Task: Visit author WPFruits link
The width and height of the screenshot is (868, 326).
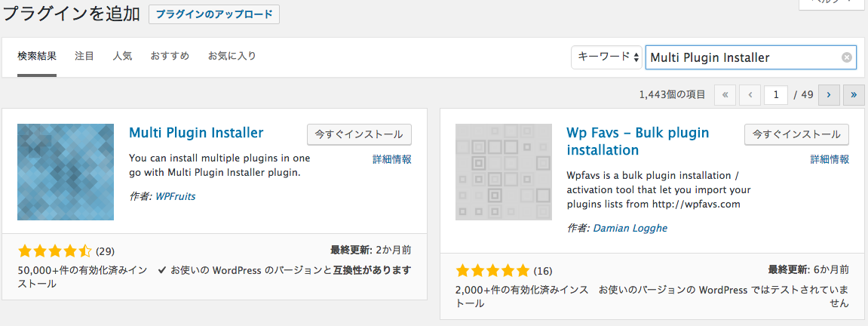Action: [176, 196]
